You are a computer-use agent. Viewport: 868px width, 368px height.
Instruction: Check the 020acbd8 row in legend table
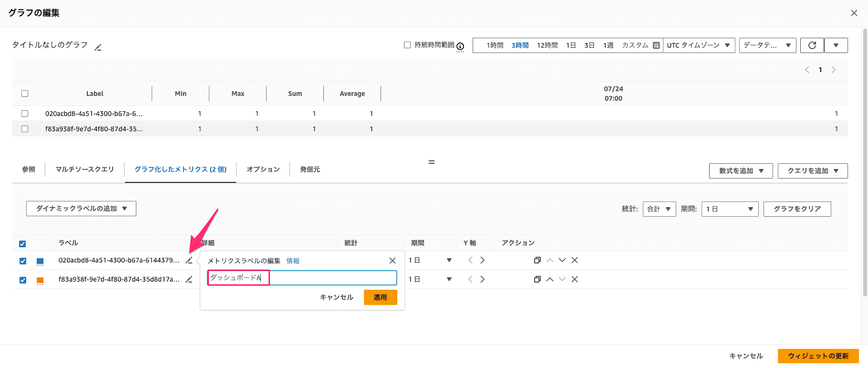coord(25,113)
